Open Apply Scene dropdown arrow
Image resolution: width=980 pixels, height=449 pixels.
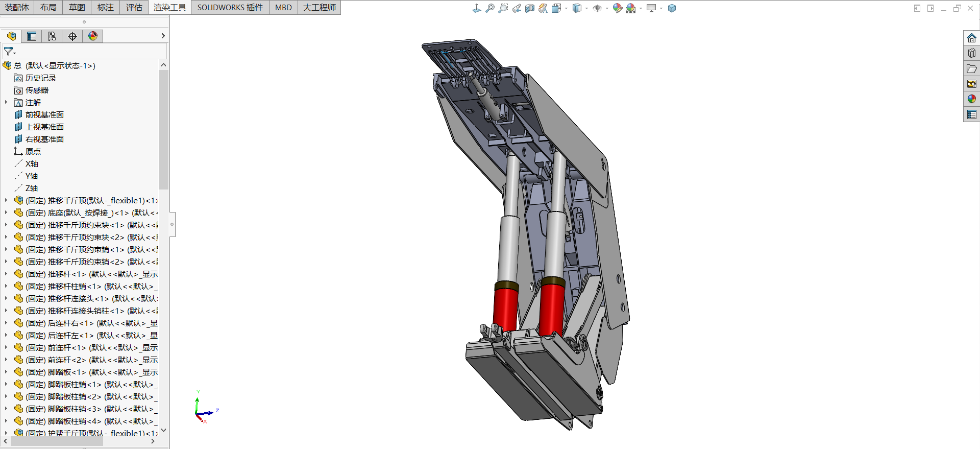point(641,8)
